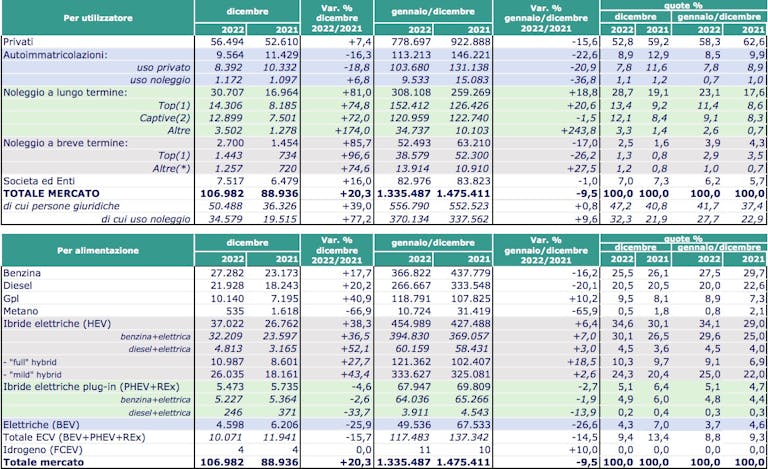Click the 'Totale ECV (BEV+PHEV+REx)' row label
Viewport: 768px width, 469px height.
click(74, 437)
